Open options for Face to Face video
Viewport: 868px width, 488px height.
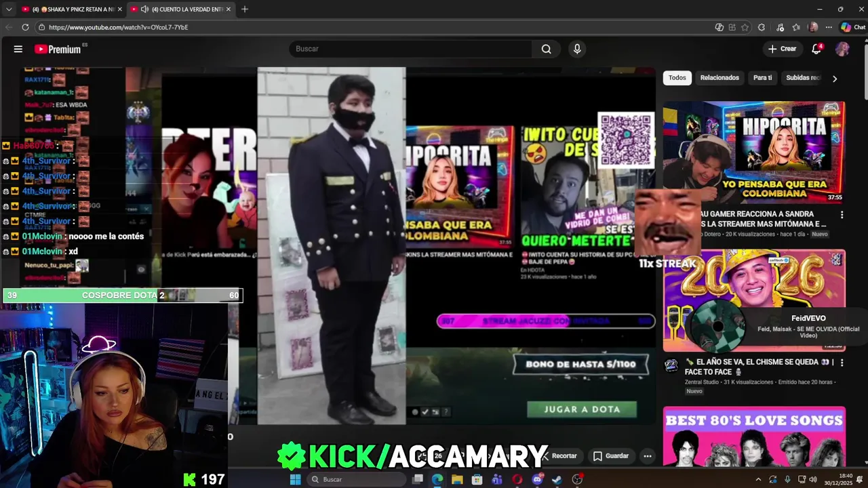point(842,363)
